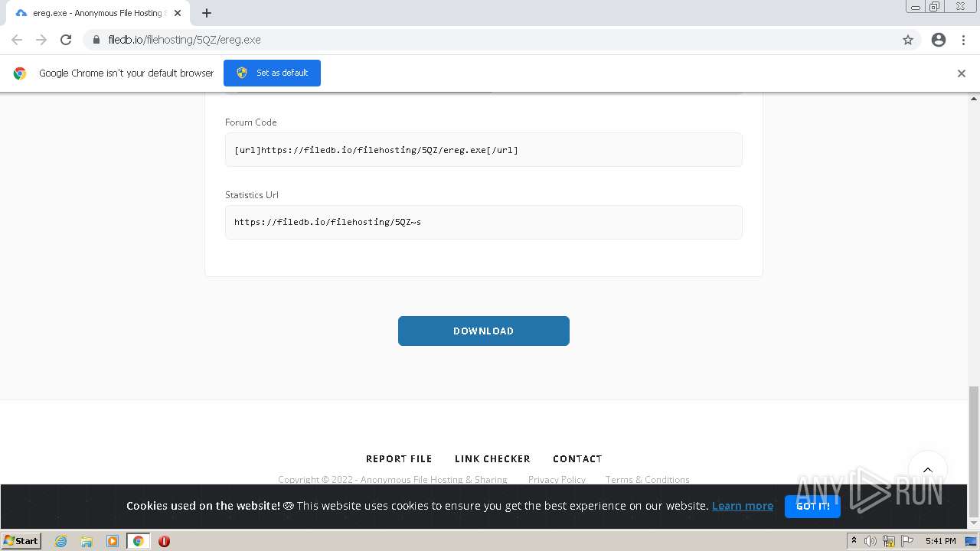Image resolution: width=980 pixels, height=551 pixels.
Task: Dismiss the default browser notification bar
Action: click(x=962, y=73)
